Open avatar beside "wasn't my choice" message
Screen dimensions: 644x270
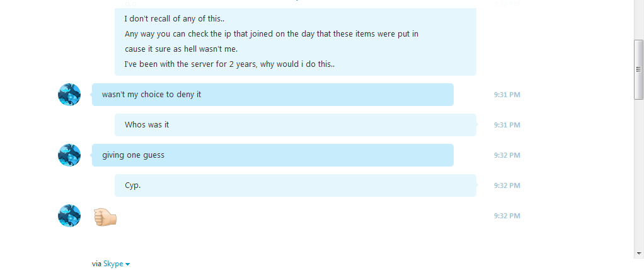tap(69, 95)
